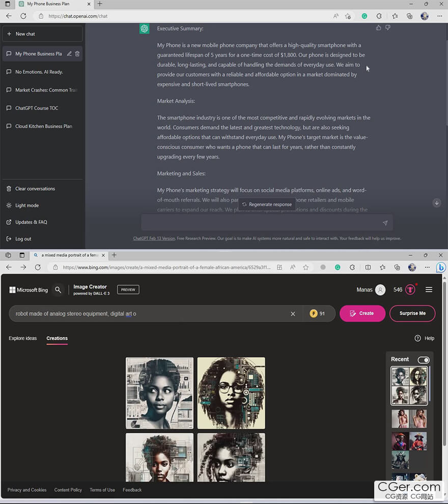448x504 pixels.
Task: Open the Microsoft Bing logo home link
Action: 29,290
